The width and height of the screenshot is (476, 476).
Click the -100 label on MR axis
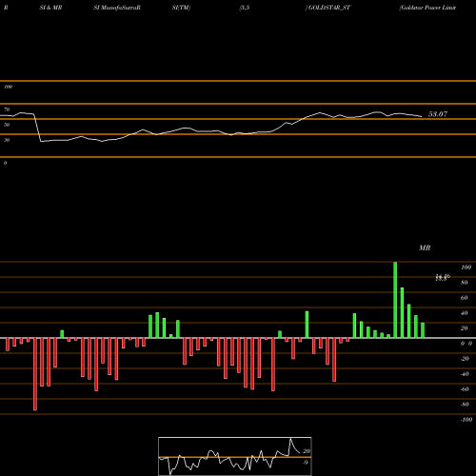click(466, 420)
